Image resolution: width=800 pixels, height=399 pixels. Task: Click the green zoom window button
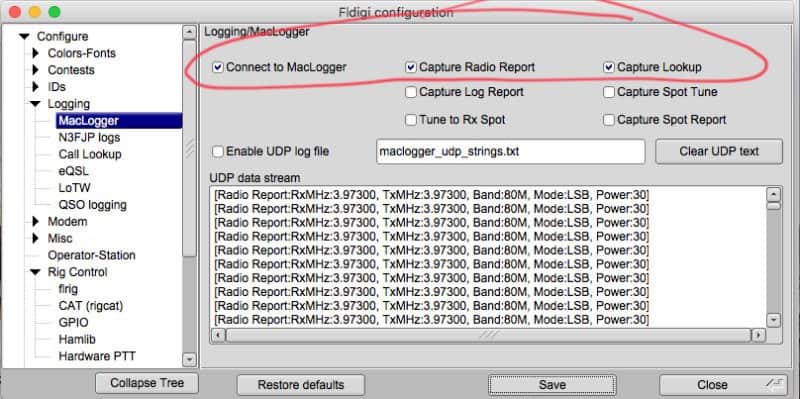tap(54, 12)
